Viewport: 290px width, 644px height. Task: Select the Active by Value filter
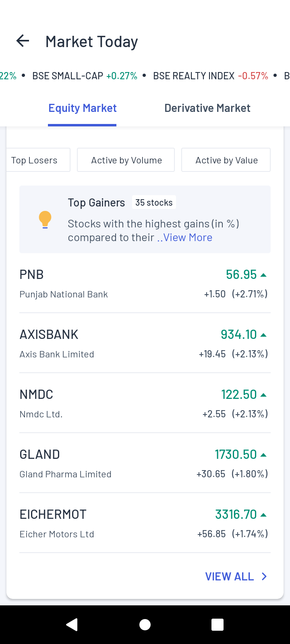226,160
